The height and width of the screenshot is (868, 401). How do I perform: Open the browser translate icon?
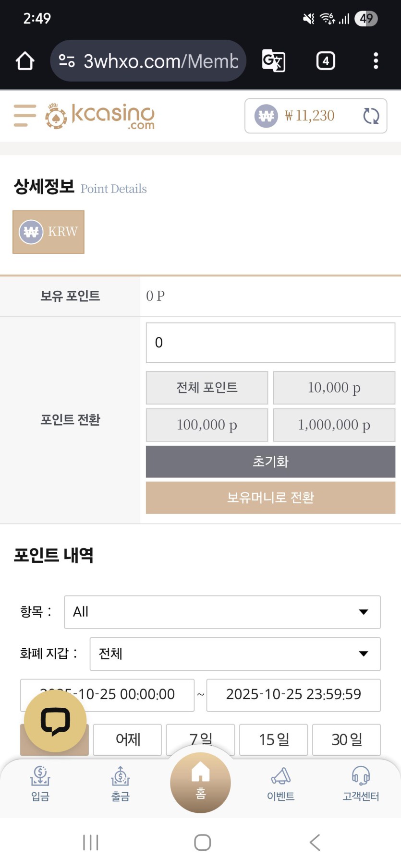coord(274,61)
